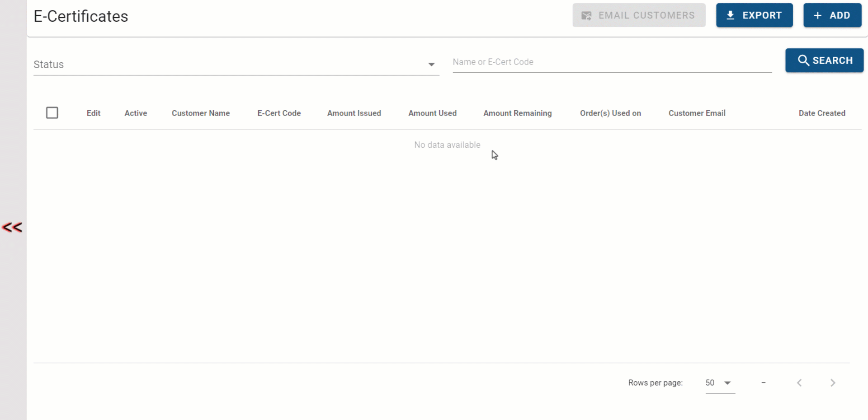Viewport: 868px width, 420px height.
Task: Go to the previous page arrow
Action: pyautogui.click(x=799, y=383)
